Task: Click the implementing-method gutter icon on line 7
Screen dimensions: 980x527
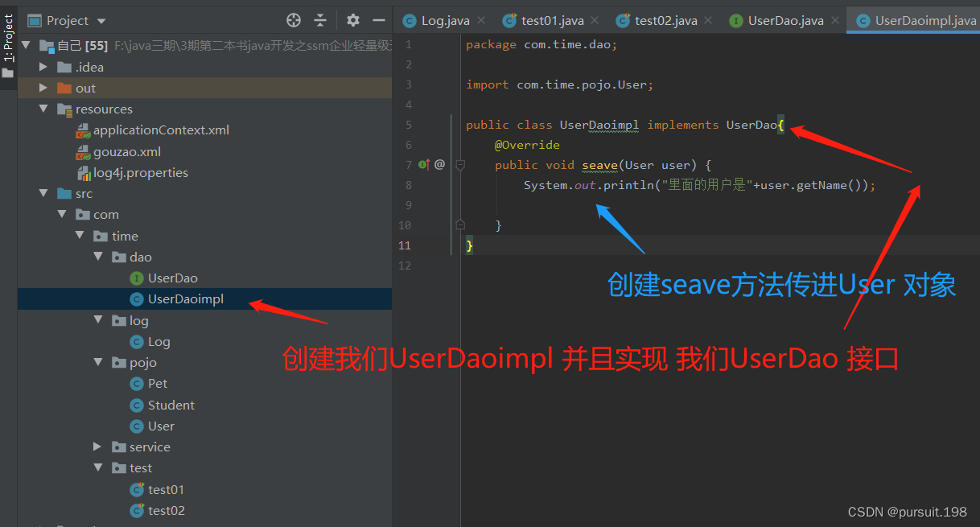Action: 422,164
